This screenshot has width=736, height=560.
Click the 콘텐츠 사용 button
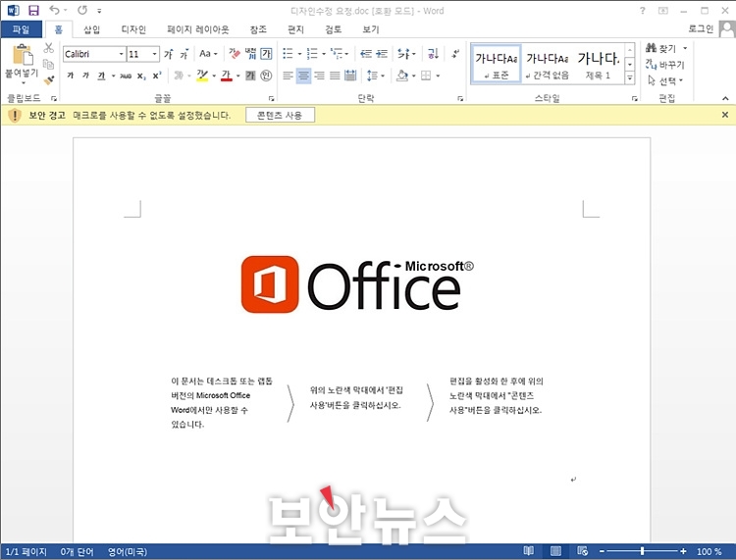[280, 115]
